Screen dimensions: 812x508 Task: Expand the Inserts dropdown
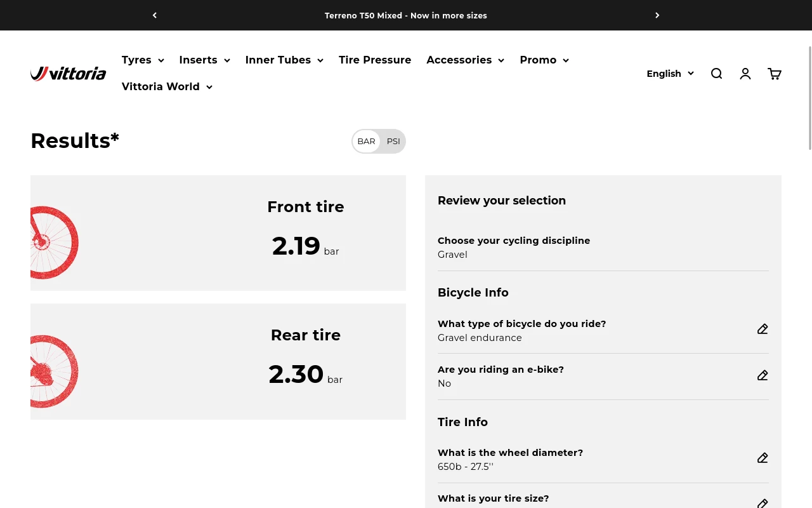tap(204, 60)
